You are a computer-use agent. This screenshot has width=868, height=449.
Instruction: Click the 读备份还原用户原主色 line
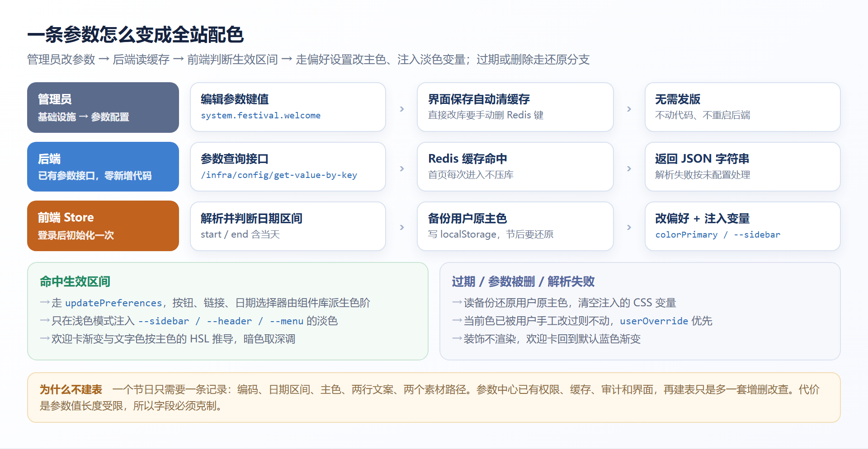tap(564, 303)
